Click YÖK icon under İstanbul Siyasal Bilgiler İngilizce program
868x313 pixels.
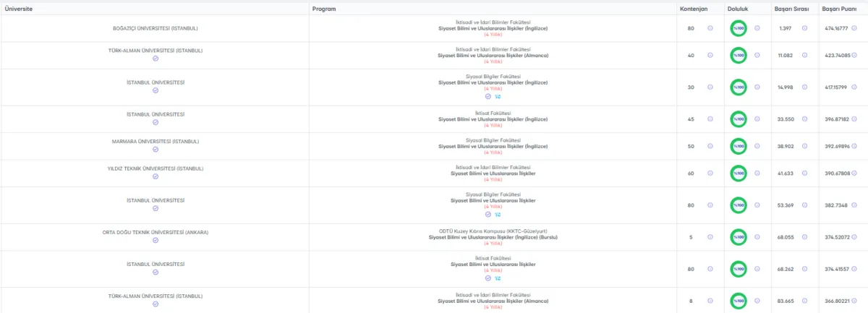pos(498,95)
